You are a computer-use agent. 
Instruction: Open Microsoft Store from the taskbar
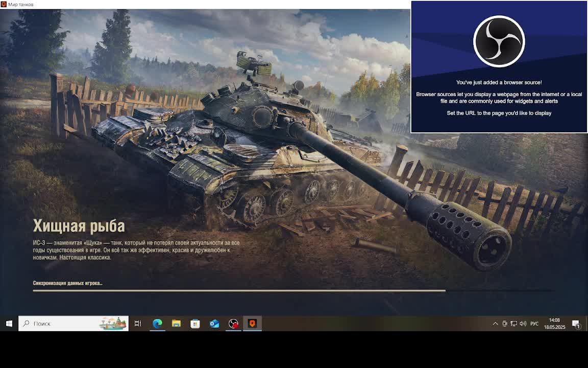[x=195, y=324]
